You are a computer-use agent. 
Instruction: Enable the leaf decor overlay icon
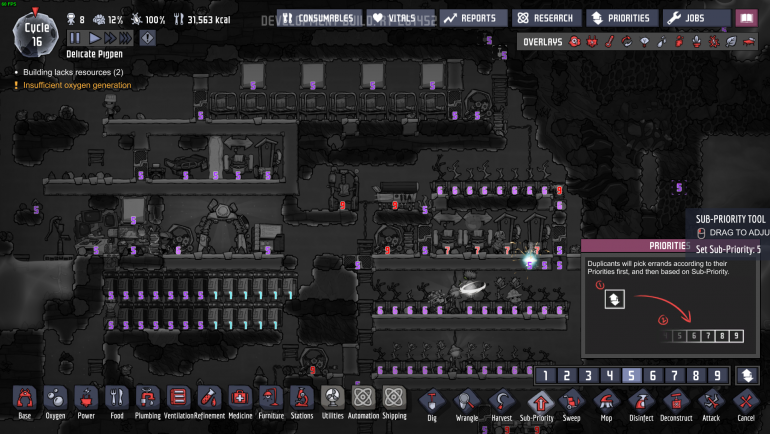[731, 42]
